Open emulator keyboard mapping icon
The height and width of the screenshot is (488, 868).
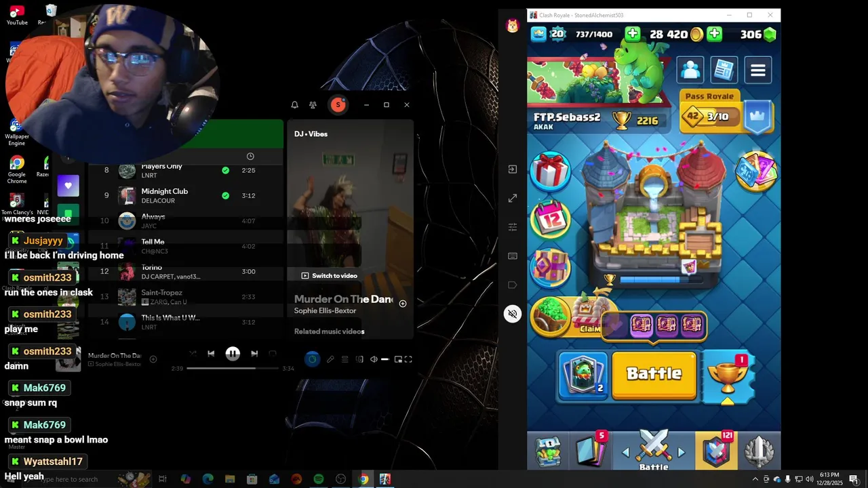point(513,256)
